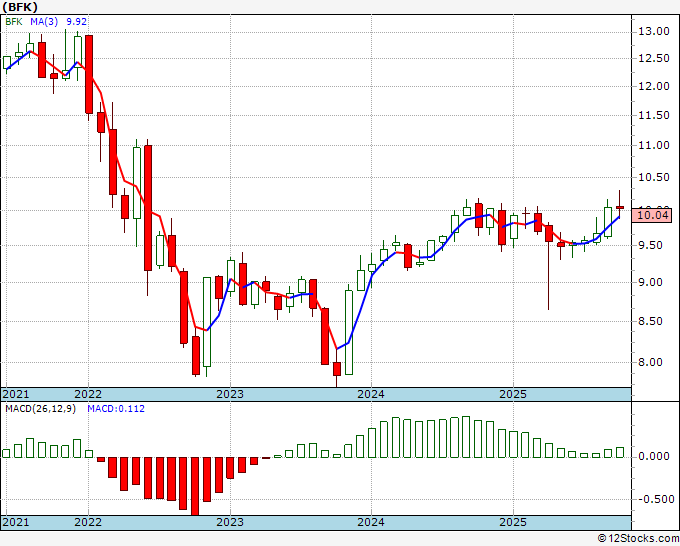Screen dimensions: 680x546
Task: Click the current price tag 10.04
Action: click(654, 215)
